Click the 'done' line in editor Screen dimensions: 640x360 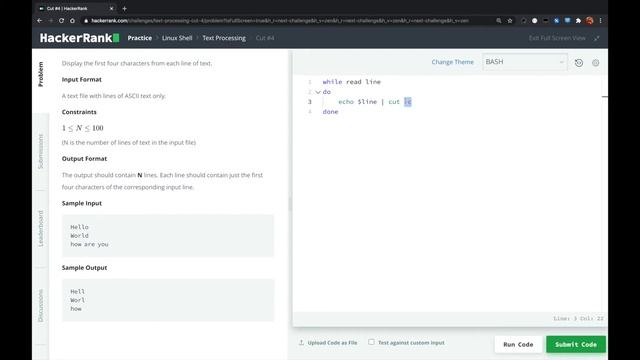pyautogui.click(x=330, y=112)
